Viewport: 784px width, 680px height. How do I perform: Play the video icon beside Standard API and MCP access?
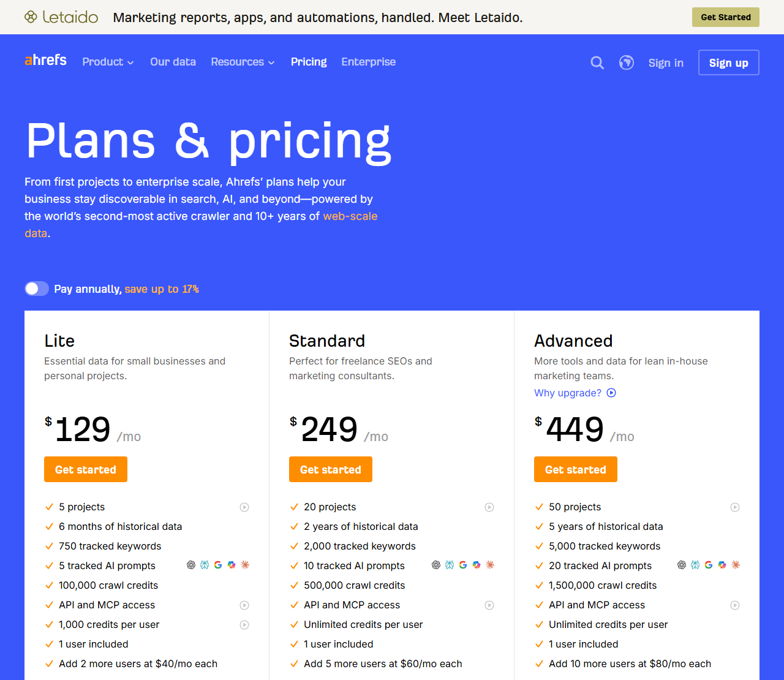click(x=489, y=605)
